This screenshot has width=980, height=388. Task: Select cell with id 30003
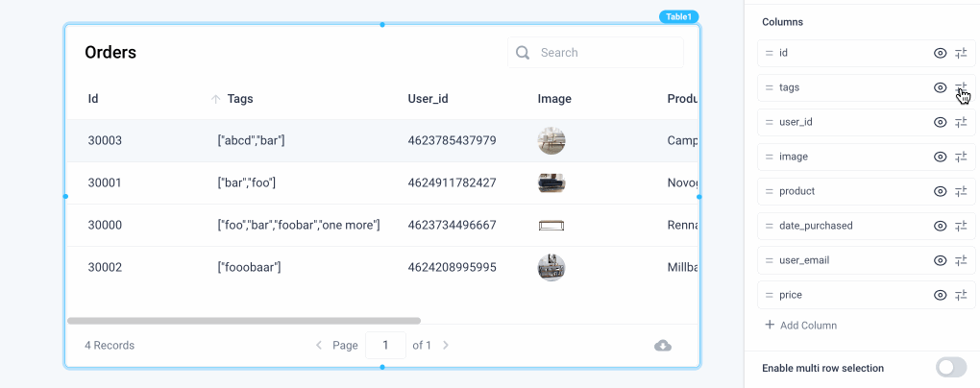[x=105, y=140]
